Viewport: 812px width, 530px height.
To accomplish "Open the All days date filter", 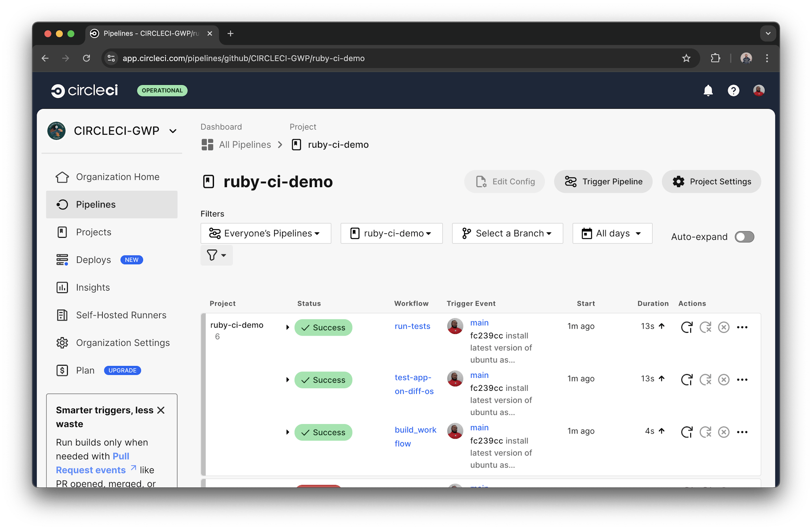I will pos(612,233).
